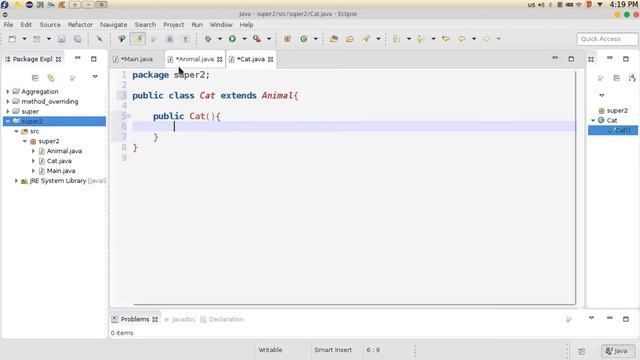Screen dimensions: 640x360
Task: Collapse Cat class in Outline
Action: point(593,120)
